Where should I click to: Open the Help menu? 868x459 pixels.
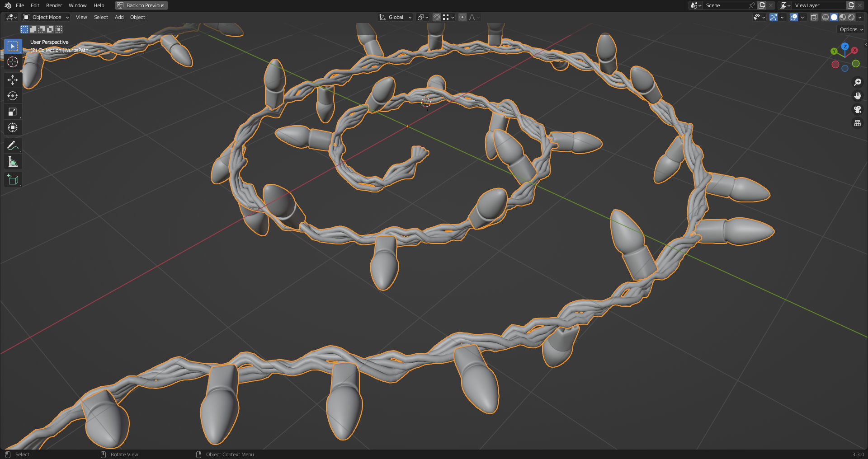[x=99, y=5]
